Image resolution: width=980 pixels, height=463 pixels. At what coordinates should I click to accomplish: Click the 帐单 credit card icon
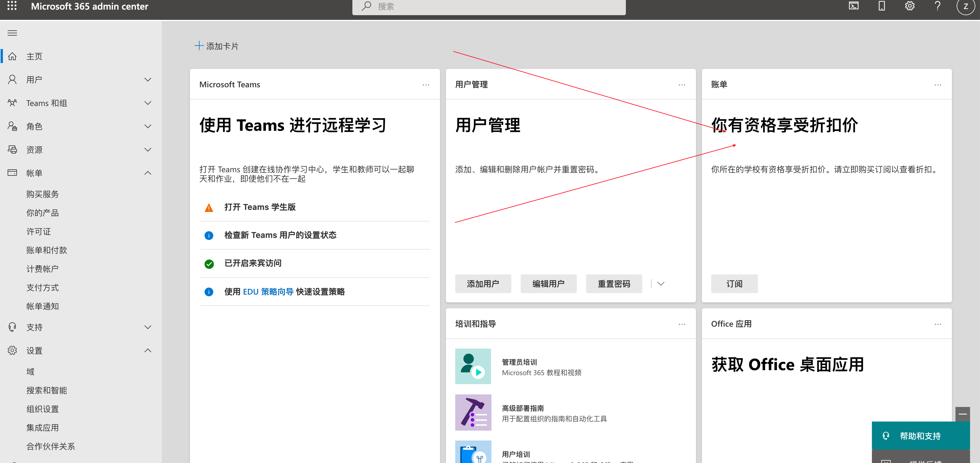coord(12,173)
